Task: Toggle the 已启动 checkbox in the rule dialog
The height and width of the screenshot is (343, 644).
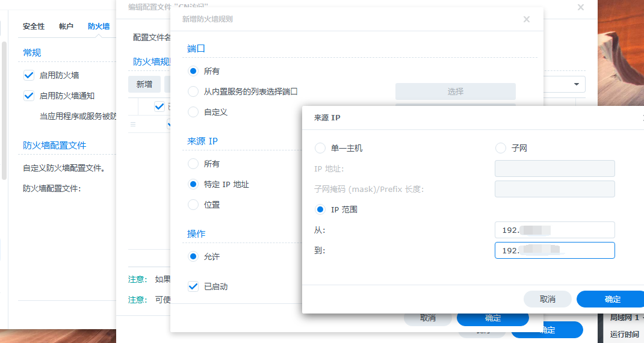Action: pos(193,286)
